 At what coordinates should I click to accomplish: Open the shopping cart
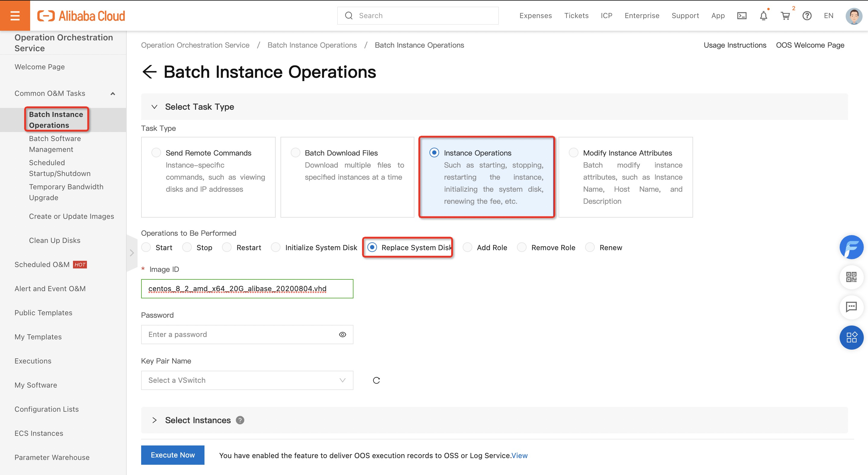pyautogui.click(x=785, y=15)
